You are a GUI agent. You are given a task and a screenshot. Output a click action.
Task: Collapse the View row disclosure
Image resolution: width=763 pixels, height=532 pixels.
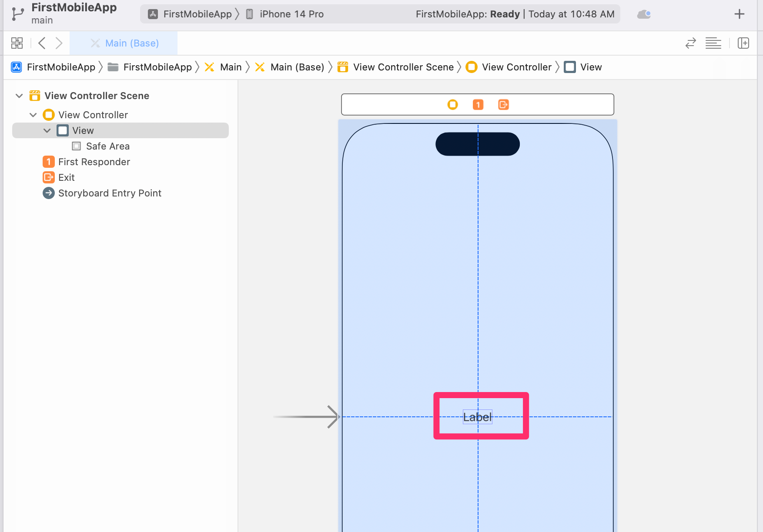(47, 130)
